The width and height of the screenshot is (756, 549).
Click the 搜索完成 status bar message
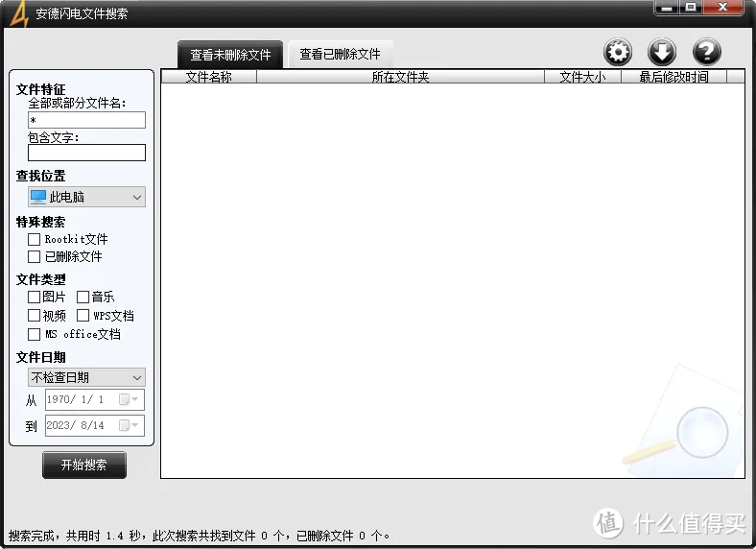(x=200, y=536)
